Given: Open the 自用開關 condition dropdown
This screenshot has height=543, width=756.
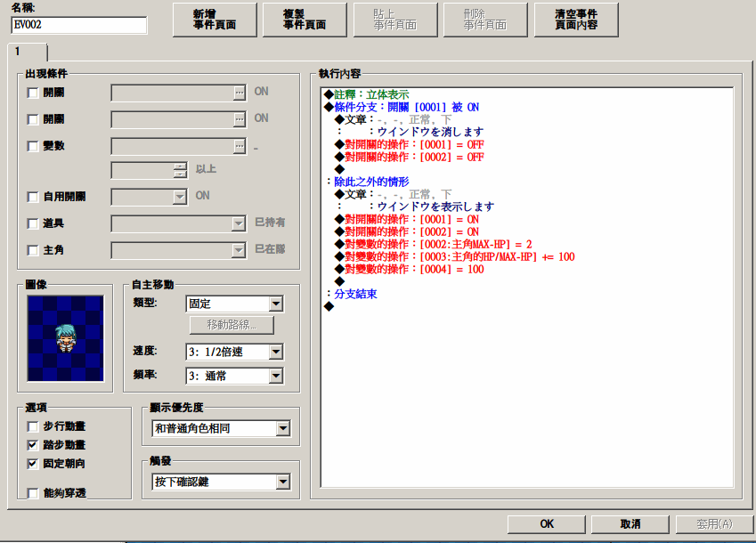Looking at the screenshot, I should [x=149, y=197].
